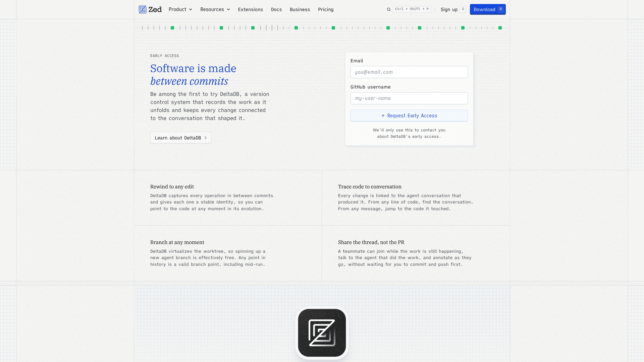Viewport: 644px width, 362px height.
Task: Click the 'Branch at any moment' heading
Action: pyautogui.click(x=177, y=242)
